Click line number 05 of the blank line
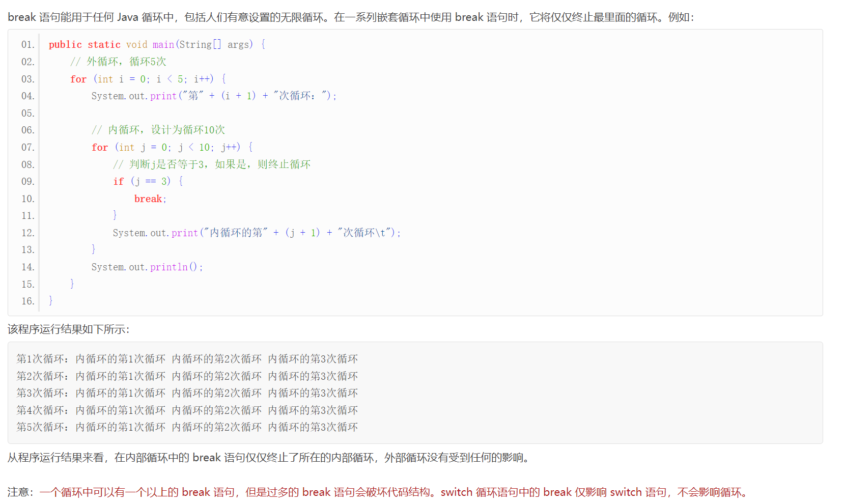The height and width of the screenshot is (504, 844). click(x=28, y=113)
